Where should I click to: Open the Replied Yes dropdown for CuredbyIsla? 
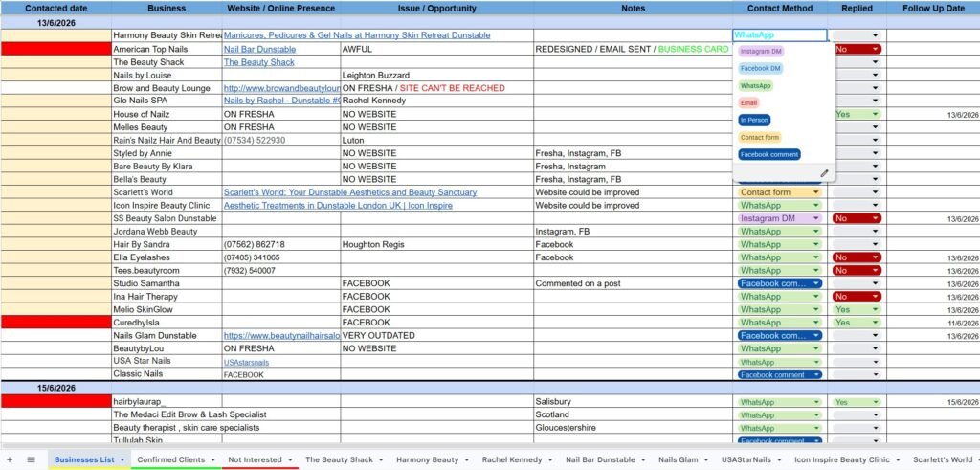point(857,323)
